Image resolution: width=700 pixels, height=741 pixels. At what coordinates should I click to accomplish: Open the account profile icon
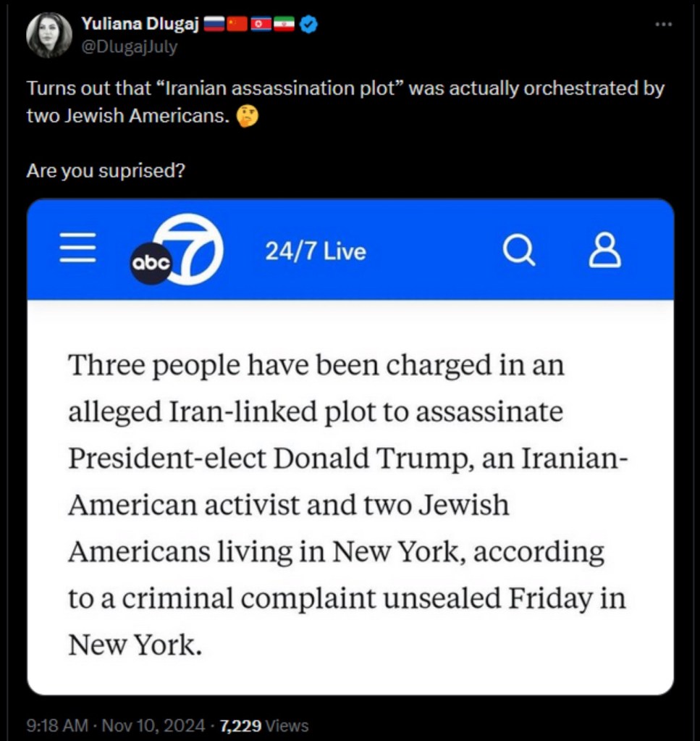pos(604,251)
